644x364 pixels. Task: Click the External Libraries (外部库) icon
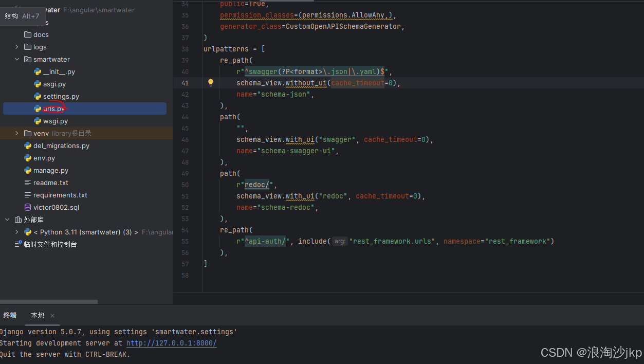[x=18, y=220]
